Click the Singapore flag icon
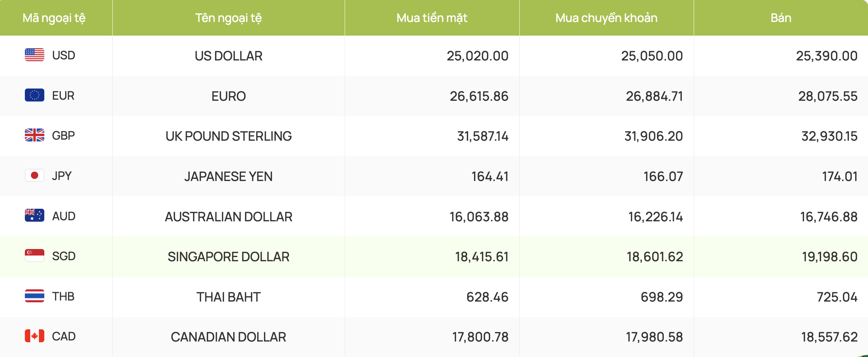This screenshot has width=868, height=357. [35, 256]
